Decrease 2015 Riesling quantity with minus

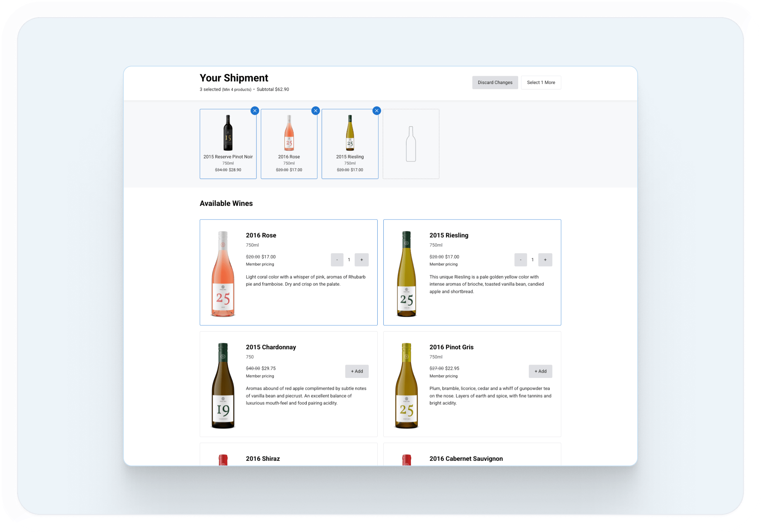tap(520, 260)
